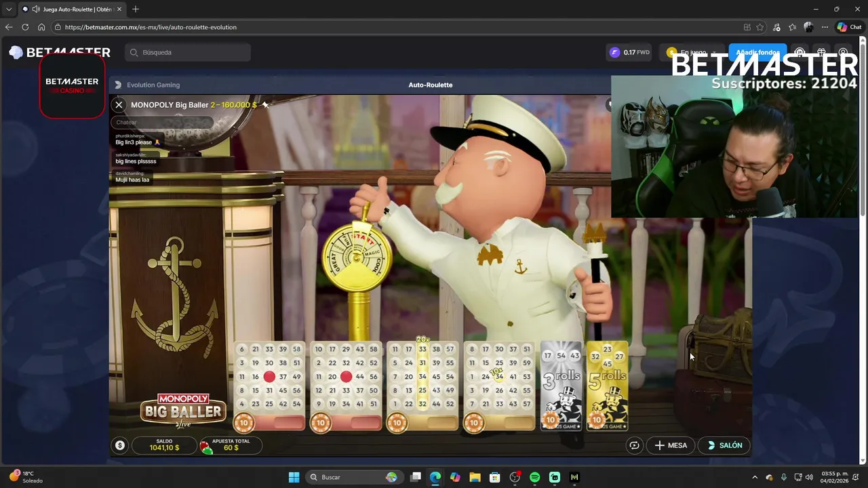Click the star next to the game title

click(x=265, y=105)
